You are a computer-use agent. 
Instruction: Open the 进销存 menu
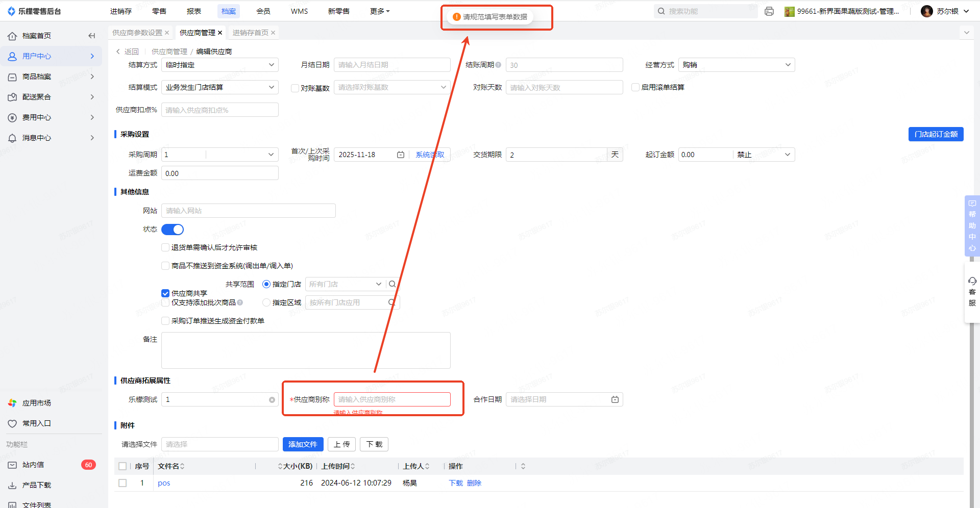click(121, 11)
